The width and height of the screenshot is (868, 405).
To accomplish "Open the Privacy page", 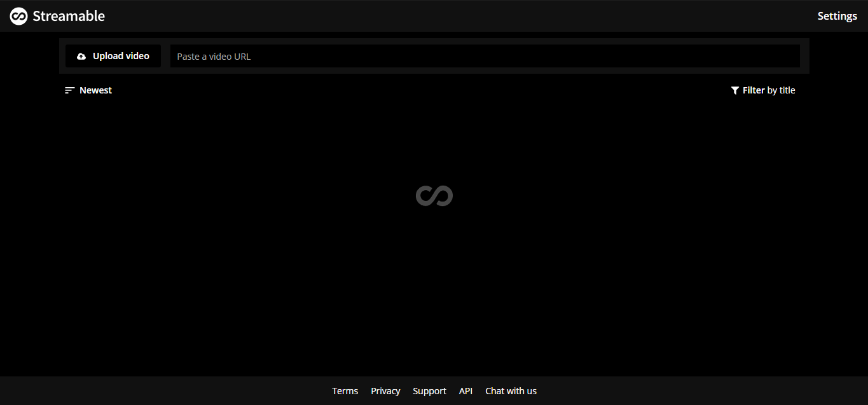I will coord(385,390).
